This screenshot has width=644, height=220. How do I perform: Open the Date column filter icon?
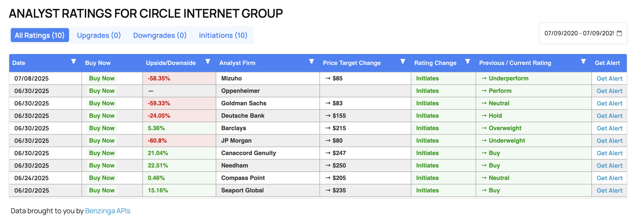[x=74, y=61]
